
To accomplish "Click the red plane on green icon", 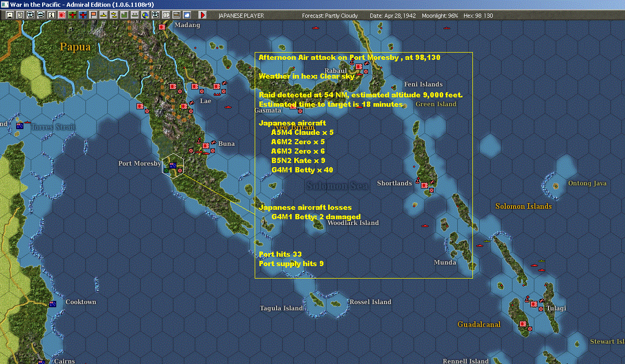I will 72,15.
